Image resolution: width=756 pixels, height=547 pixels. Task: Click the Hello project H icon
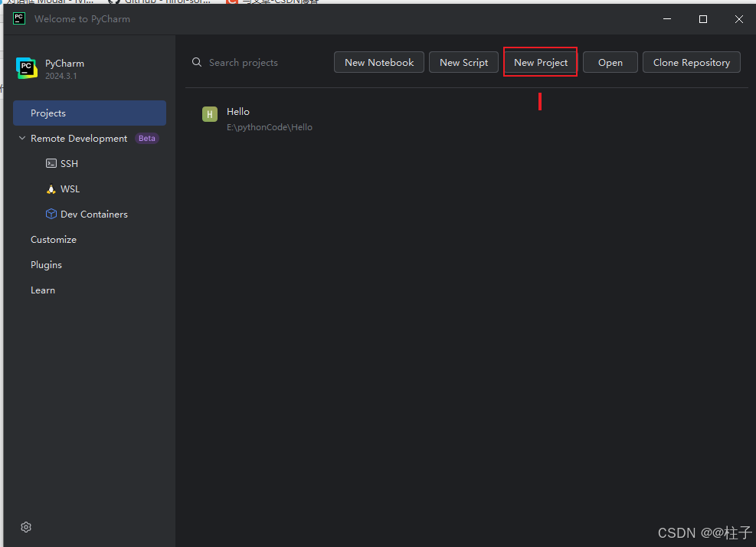(x=210, y=114)
